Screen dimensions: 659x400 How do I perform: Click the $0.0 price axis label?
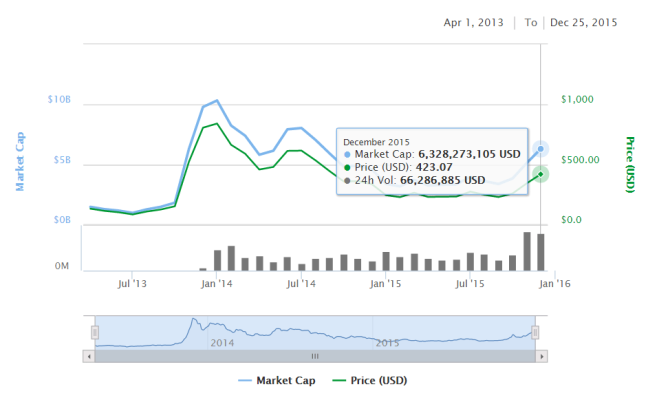(x=571, y=220)
